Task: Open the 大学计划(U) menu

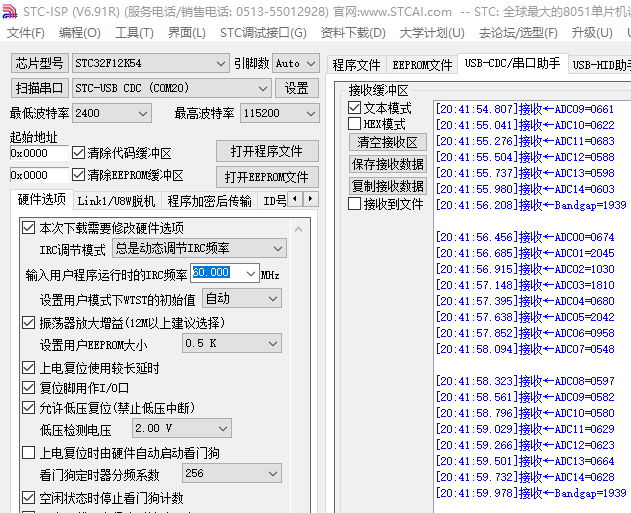Action: (432, 33)
